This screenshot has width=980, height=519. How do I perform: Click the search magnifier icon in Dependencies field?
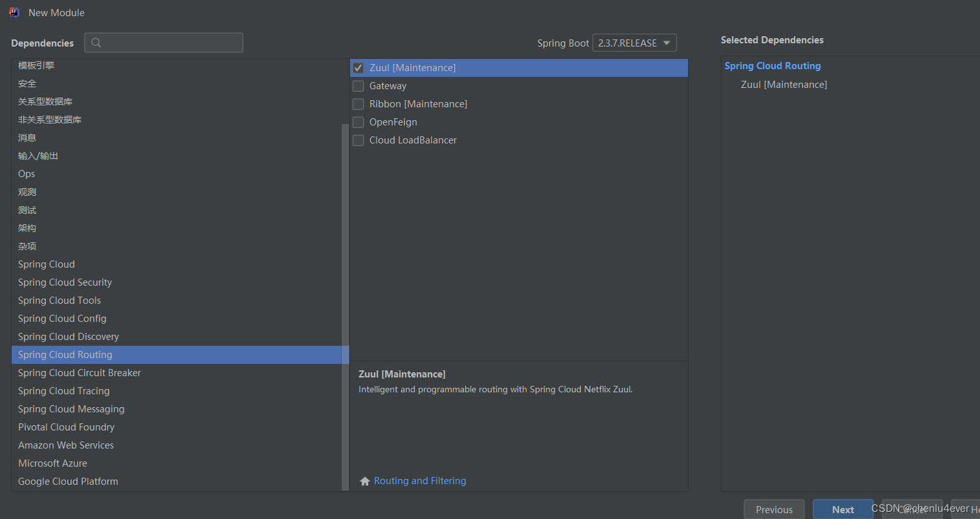click(96, 43)
